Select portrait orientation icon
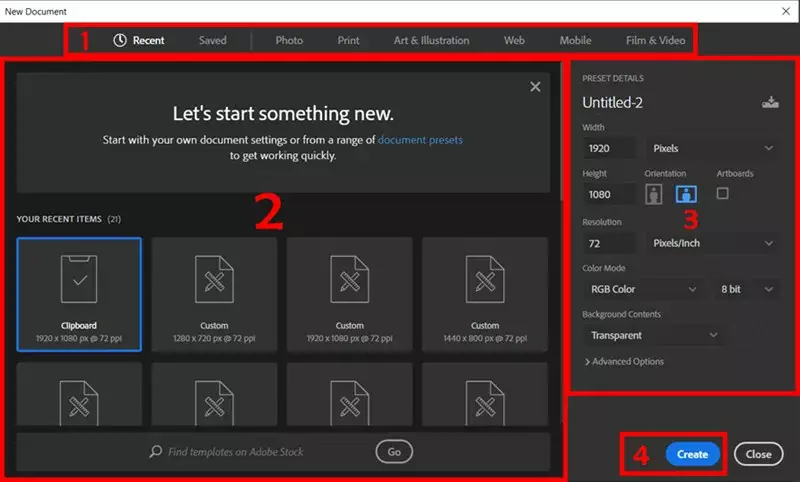The height and width of the screenshot is (482, 800). pos(657,194)
